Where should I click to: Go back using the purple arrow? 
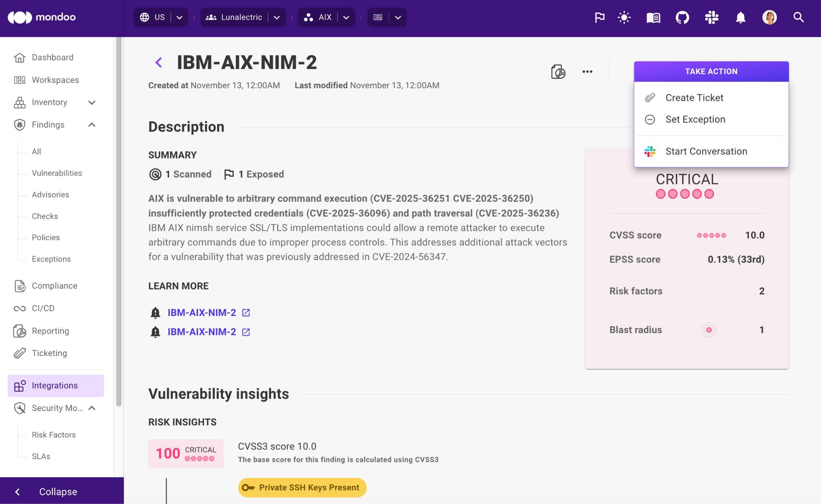pos(159,62)
